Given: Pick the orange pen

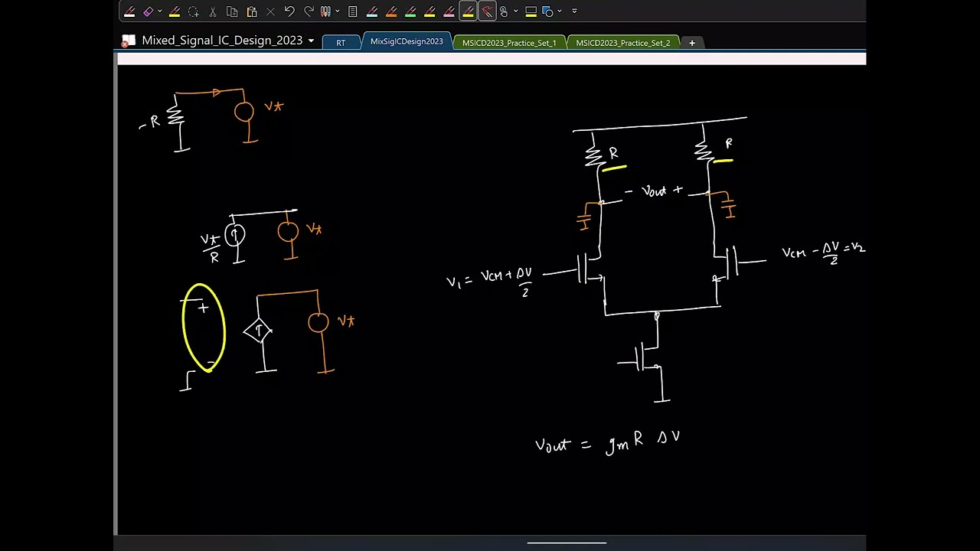Looking at the screenshot, I should (x=391, y=11).
